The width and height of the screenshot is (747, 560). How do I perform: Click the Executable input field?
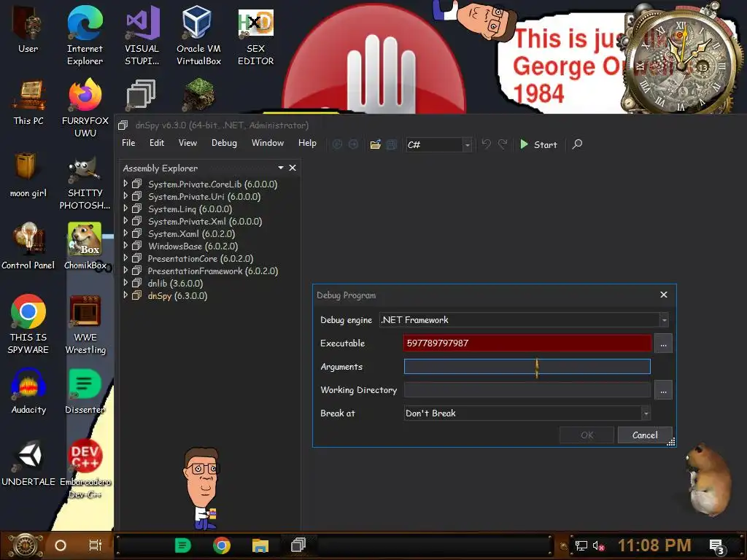(527, 343)
